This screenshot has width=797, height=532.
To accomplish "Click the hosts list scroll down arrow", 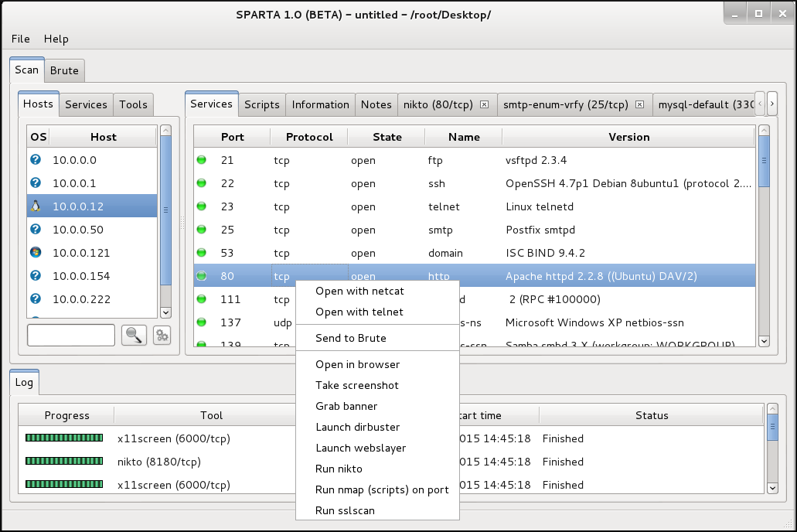I will click(165, 312).
